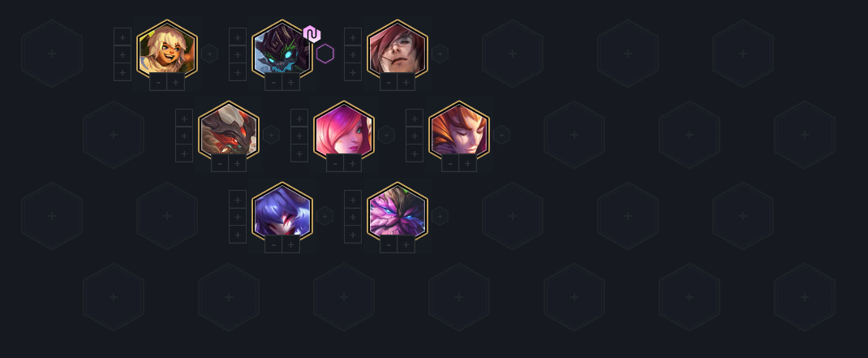
Task: Click small plus hexagon right of blond champion
Action: click(209, 54)
